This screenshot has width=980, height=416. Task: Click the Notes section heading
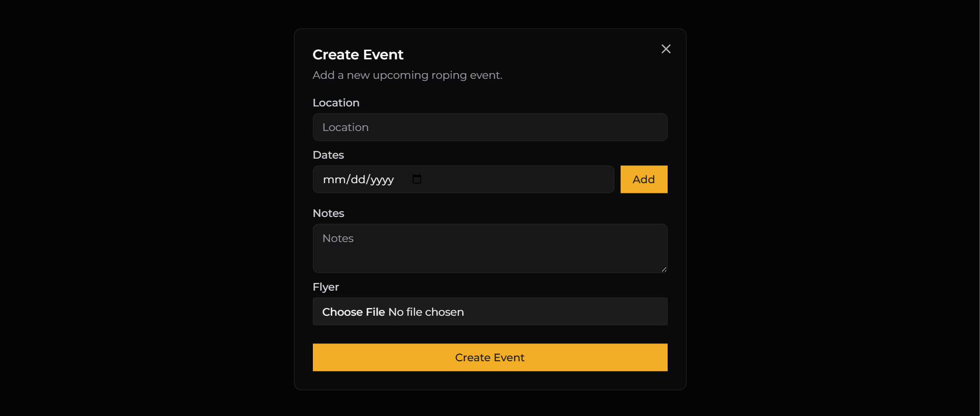click(x=328, y=213)
